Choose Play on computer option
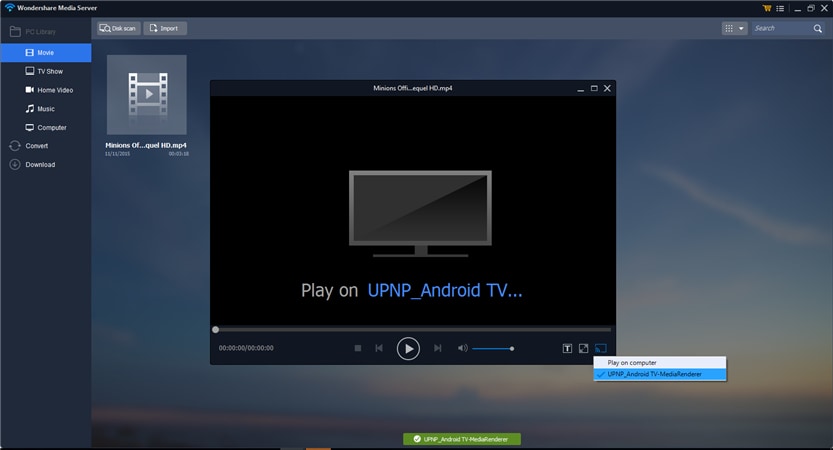This screenshot has width=833, height=450. click(660, 363)
